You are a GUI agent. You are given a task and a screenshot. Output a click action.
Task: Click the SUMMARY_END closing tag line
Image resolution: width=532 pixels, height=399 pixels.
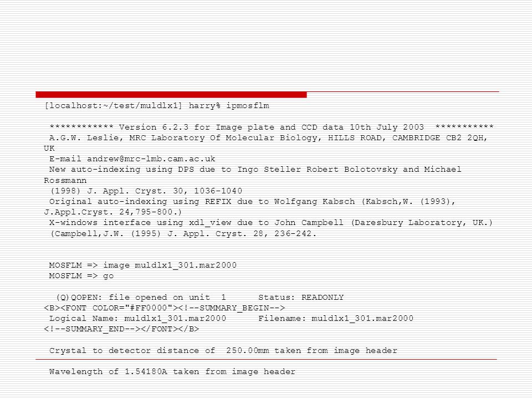(121, 329)
